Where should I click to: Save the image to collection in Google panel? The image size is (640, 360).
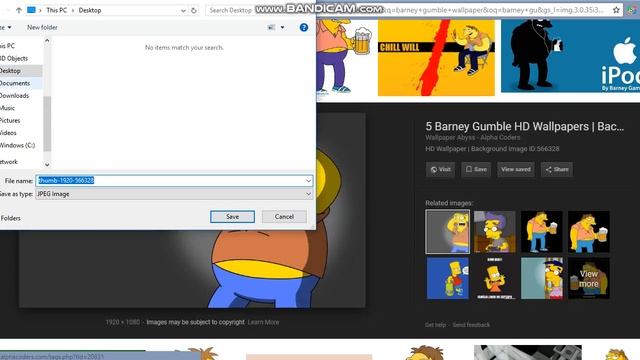coord(476,169)
